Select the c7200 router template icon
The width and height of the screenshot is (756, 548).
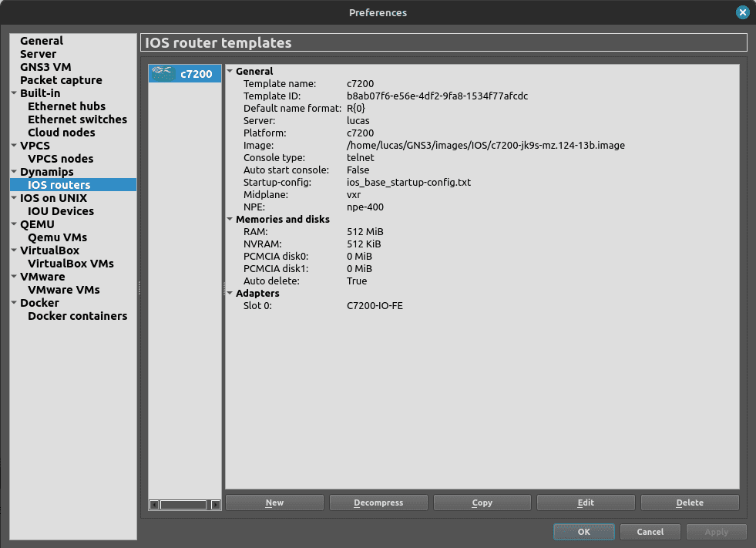pos(163,73)
